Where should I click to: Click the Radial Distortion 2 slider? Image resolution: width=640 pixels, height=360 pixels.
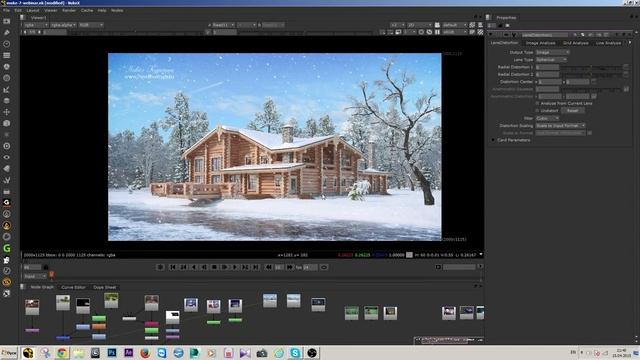[591, 74]
